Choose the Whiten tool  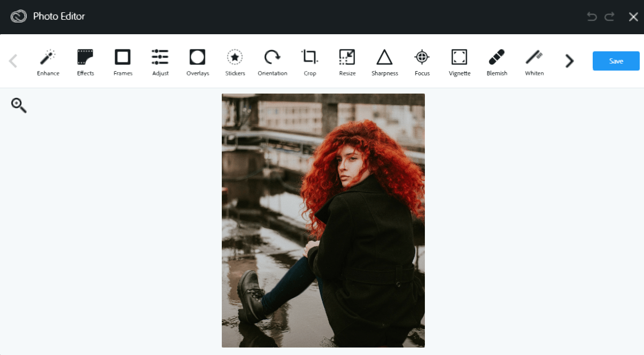(x=534, y=60)
